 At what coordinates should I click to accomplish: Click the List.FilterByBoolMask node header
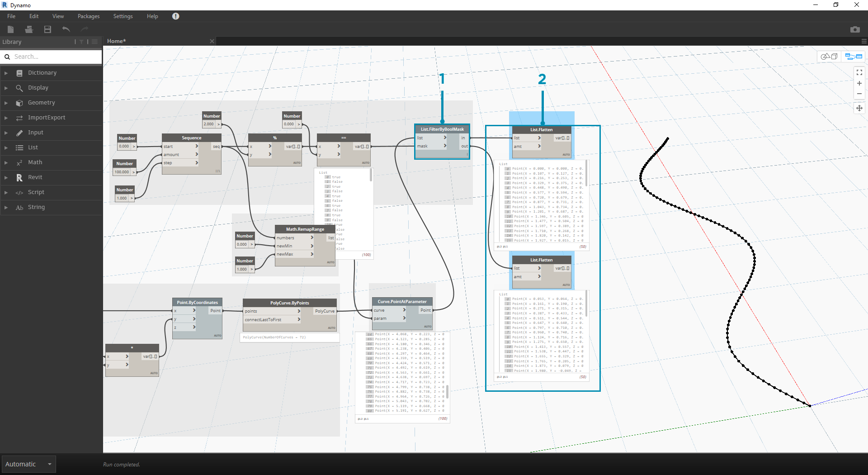point(442,129)
